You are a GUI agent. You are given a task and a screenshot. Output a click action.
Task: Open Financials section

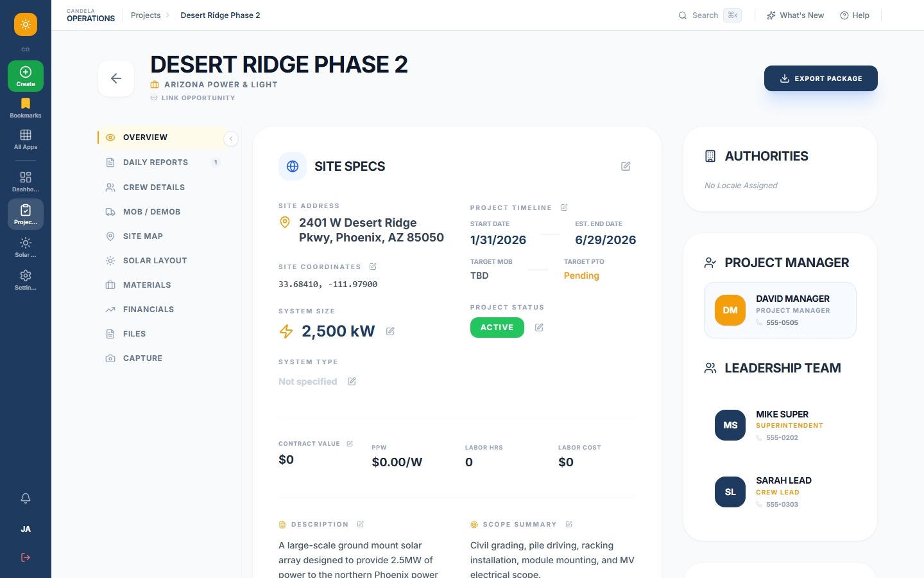coord(162,310)
